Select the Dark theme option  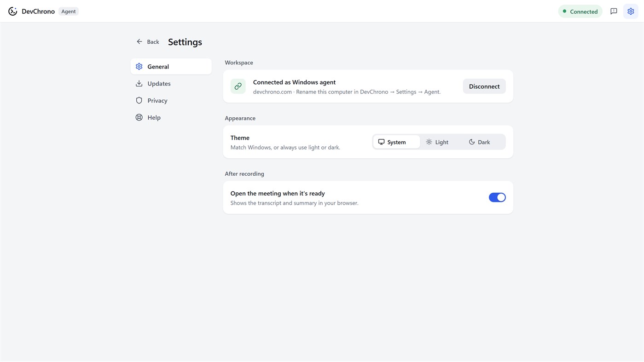[x=479, y=142]
